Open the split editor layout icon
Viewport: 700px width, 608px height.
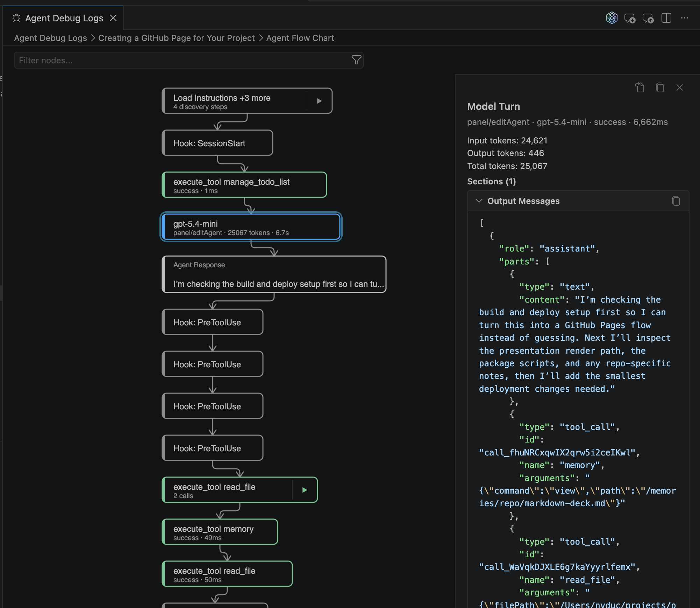tap(666, 18)
